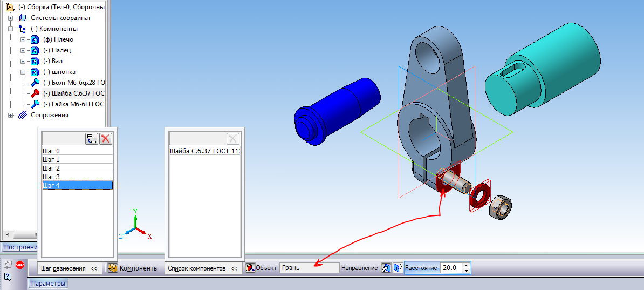Select the Шайба C.6.37 tree item
The image size is (644, 290).
click(x=73, y=93)
